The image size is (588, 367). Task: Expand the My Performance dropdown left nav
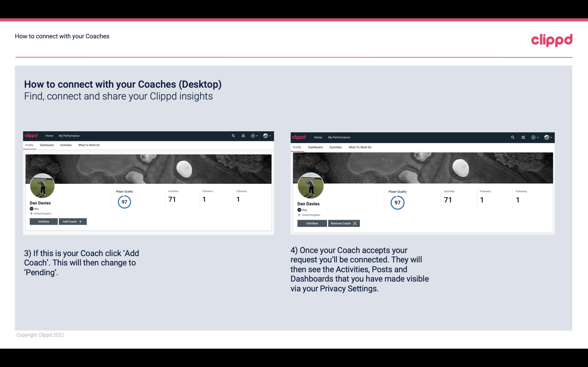pos(69,136)
